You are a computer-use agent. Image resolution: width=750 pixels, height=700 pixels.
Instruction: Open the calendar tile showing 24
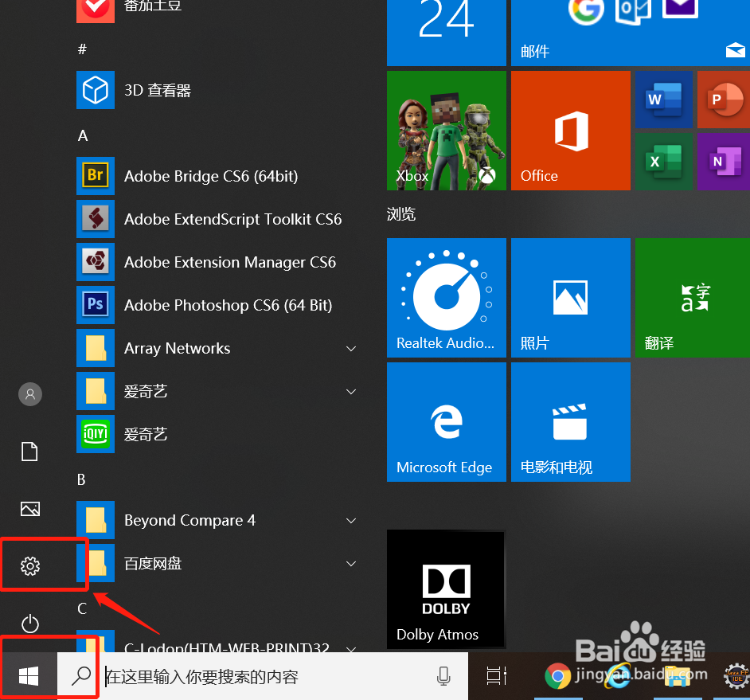click(x=447, y=33)
